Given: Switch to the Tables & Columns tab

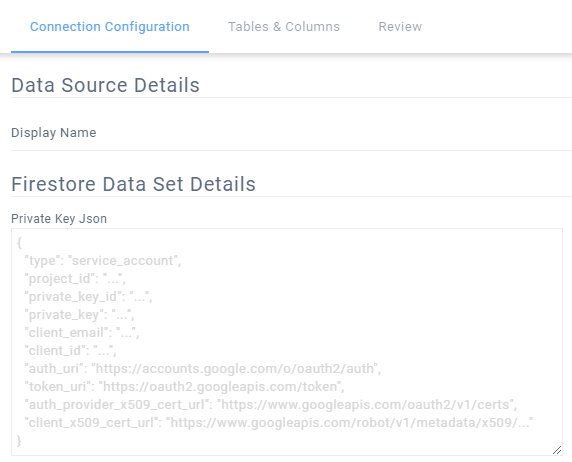Looking at the screenshot, I should point(284,27).
